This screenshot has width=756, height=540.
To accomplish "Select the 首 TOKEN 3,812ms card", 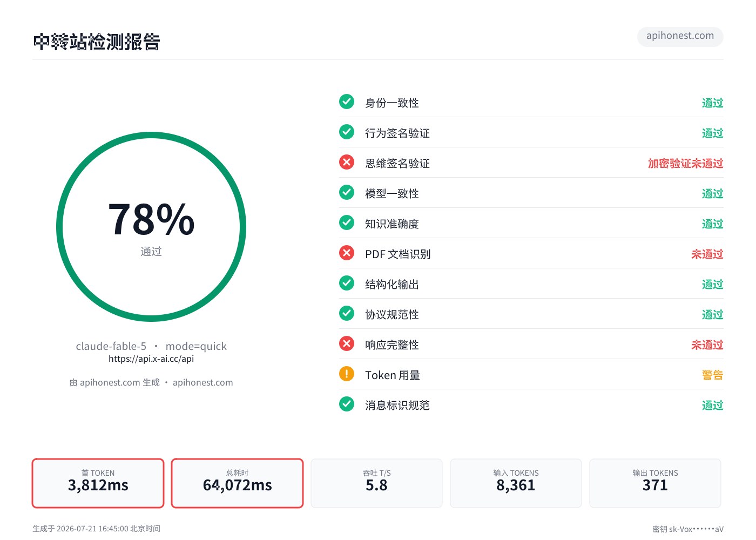I will click(98, 483).
